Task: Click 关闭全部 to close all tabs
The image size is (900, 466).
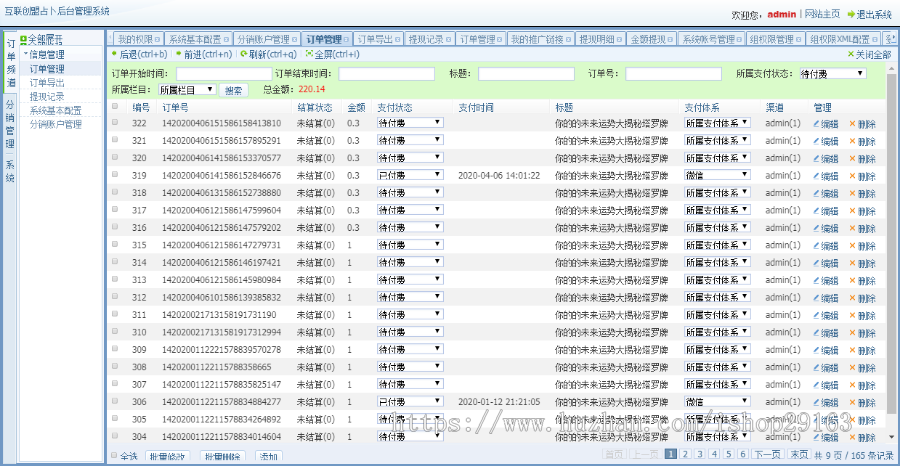Action: (x=869, y=55)
